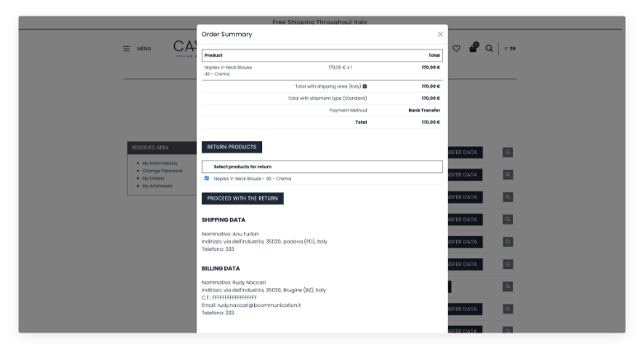The width and height of the screenshot is (644, 354).
Task: Click magnifier icon in second order row
Action: (x=507, y=175)
